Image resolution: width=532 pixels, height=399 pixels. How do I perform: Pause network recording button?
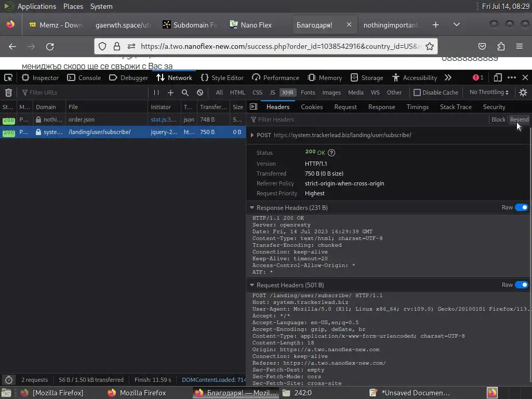point(156,92)
